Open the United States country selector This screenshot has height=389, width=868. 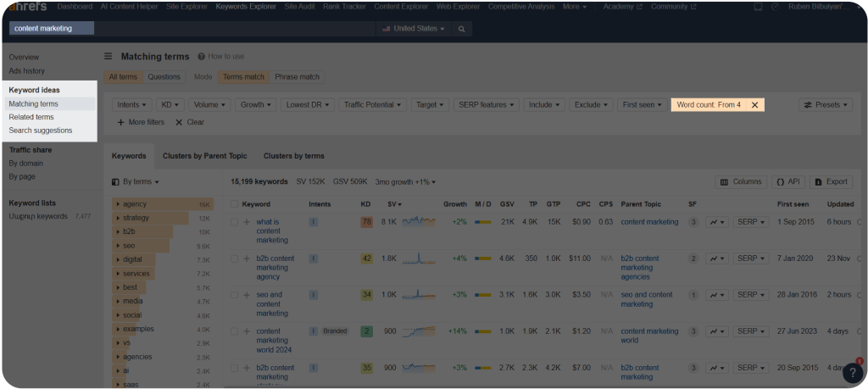coord(414,29)
